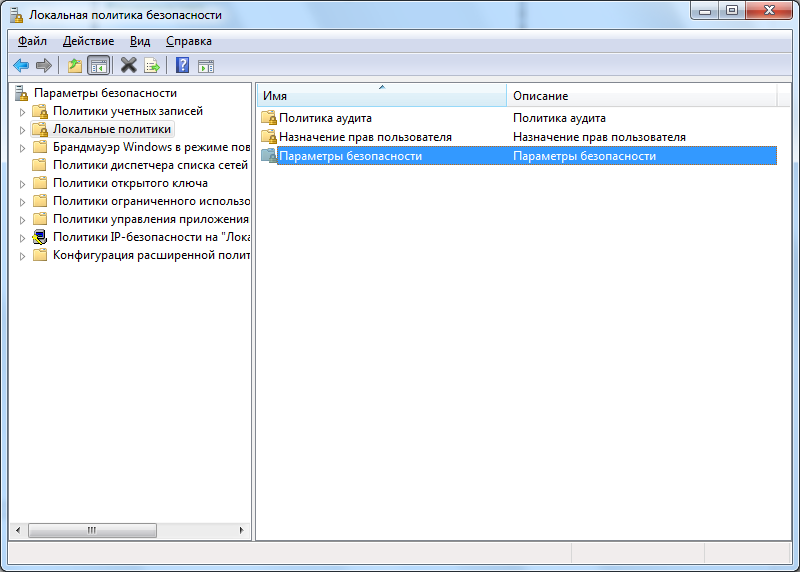Click Политика аудита description cell

559,118
